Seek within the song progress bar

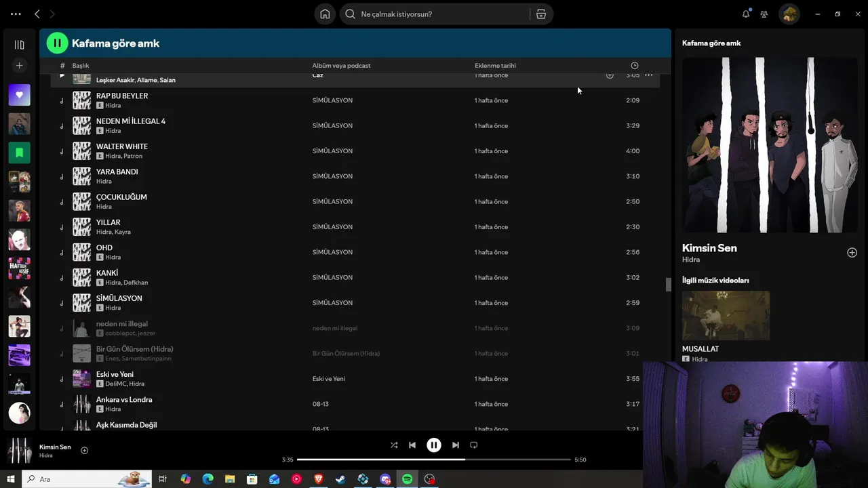434,460
